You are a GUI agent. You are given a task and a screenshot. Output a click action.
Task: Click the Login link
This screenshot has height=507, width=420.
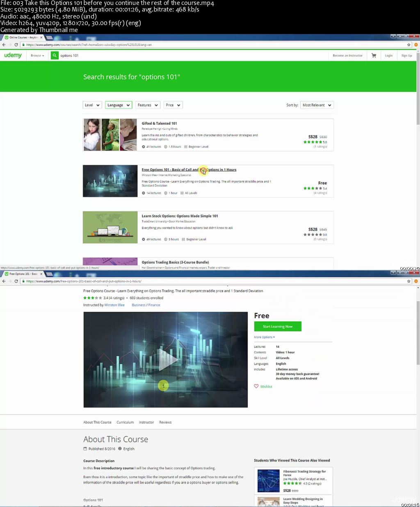click(389, 55)
